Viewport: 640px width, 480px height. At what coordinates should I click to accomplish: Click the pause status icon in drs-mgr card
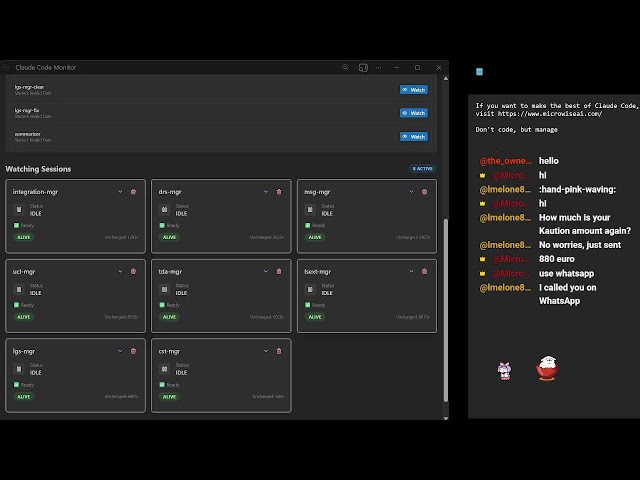click(164, 210)
